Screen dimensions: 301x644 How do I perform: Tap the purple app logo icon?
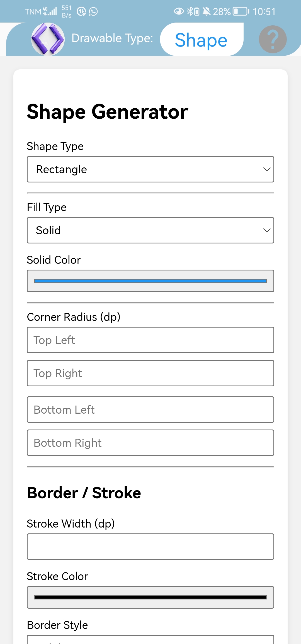pyautogui.click(x=48, y=39)
